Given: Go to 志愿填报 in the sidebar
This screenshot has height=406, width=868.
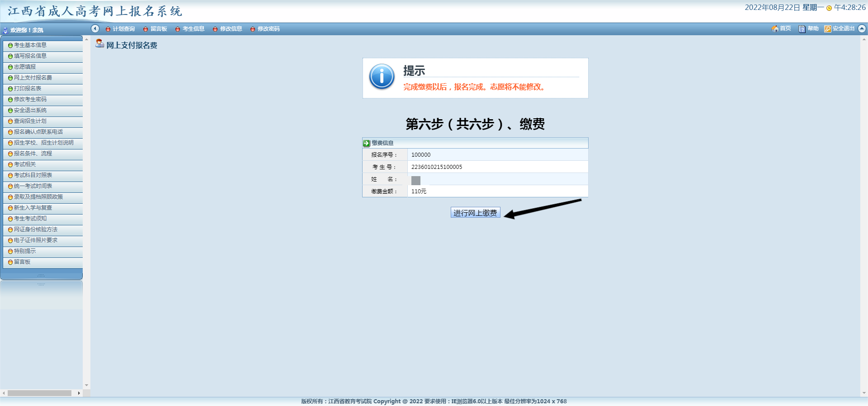Looking at the screenshot, I should point(25,67).
